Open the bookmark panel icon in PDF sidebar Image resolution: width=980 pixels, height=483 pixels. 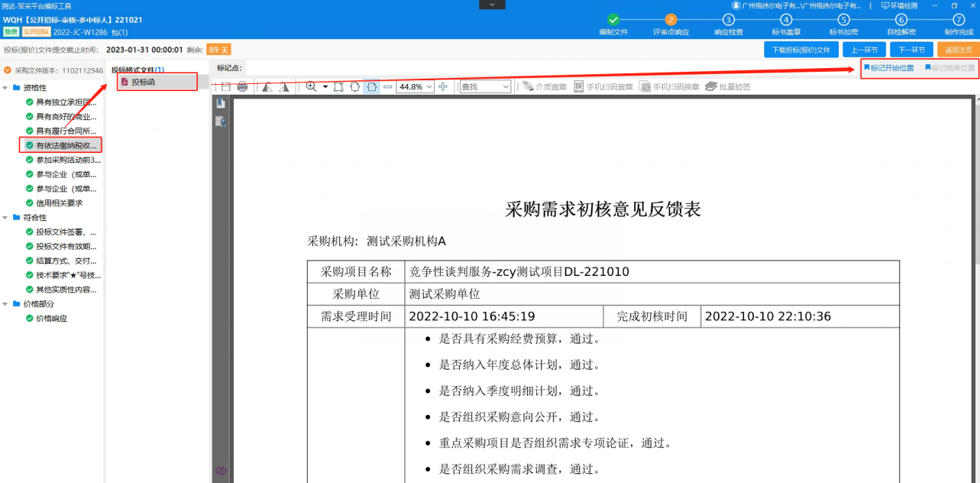point(221,103)
